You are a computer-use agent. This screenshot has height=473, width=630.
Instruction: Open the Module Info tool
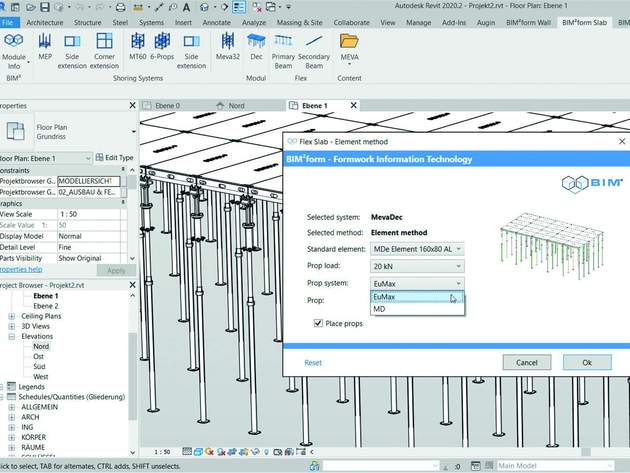pos(14,51)
